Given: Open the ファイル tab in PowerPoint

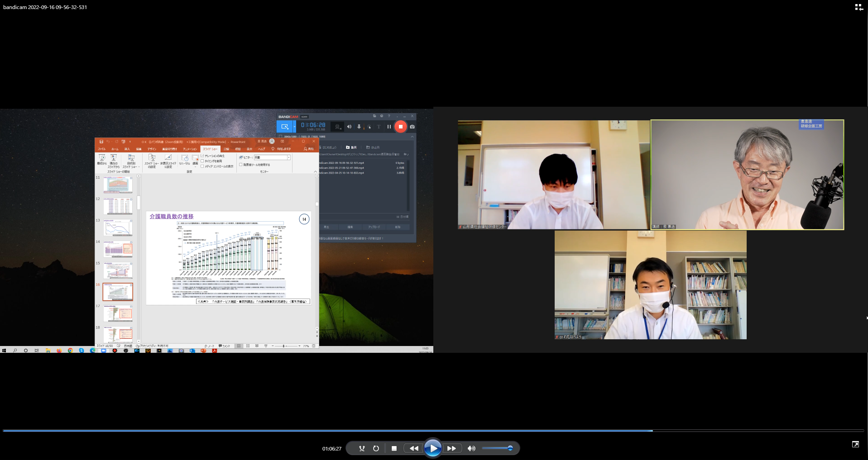Looking at the screenshot, I should [102, 149].
